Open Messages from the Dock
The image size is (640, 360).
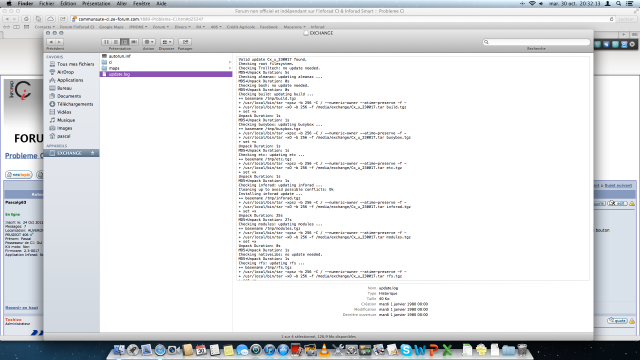242,350
